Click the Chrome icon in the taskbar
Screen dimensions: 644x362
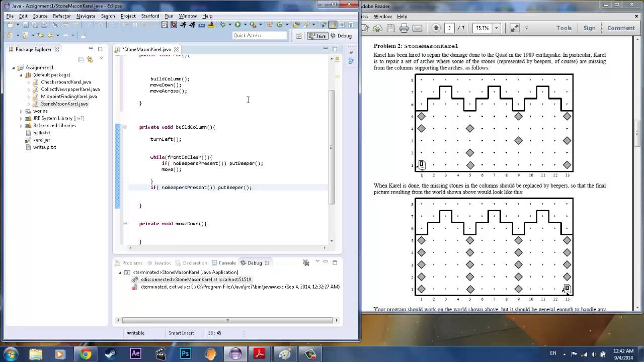pyautogui.click(x=86, y=353)
